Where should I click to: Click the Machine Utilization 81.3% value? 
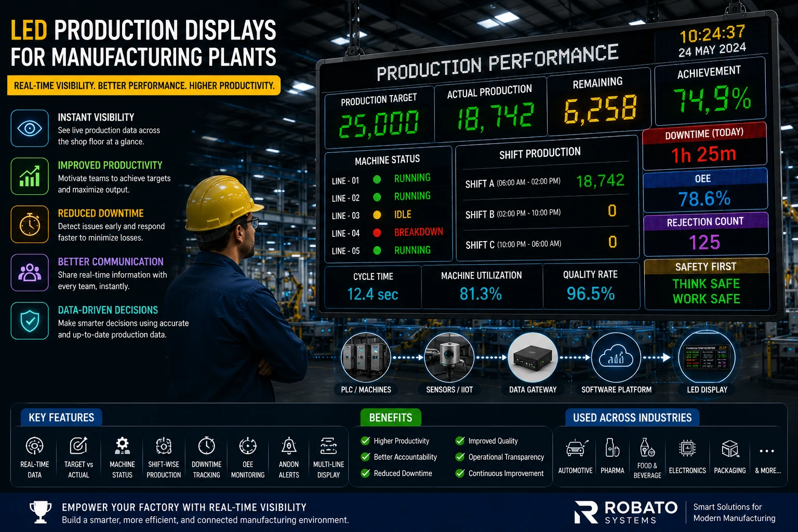481,294
